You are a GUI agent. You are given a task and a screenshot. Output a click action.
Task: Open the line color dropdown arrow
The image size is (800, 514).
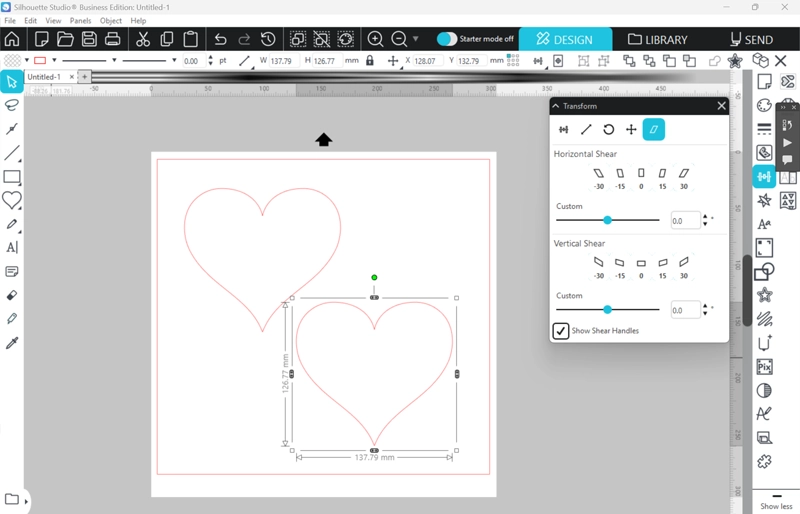tap(53, 61)
